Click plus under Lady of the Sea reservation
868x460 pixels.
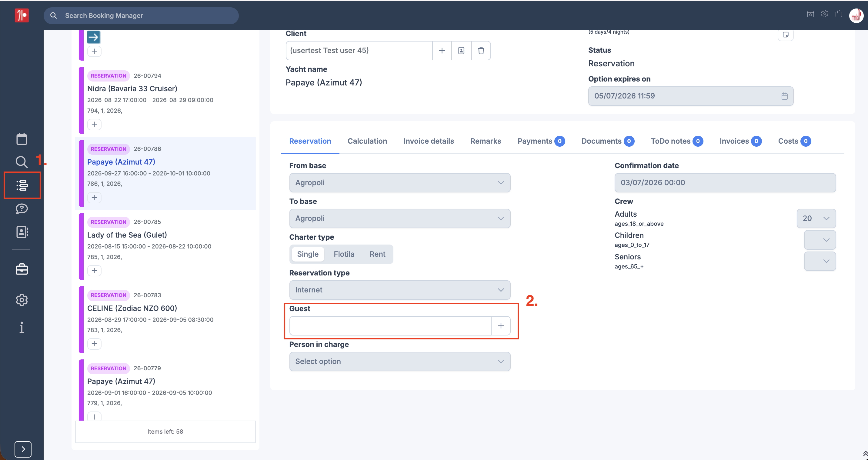pyautogui.click(x=94, y=271)
